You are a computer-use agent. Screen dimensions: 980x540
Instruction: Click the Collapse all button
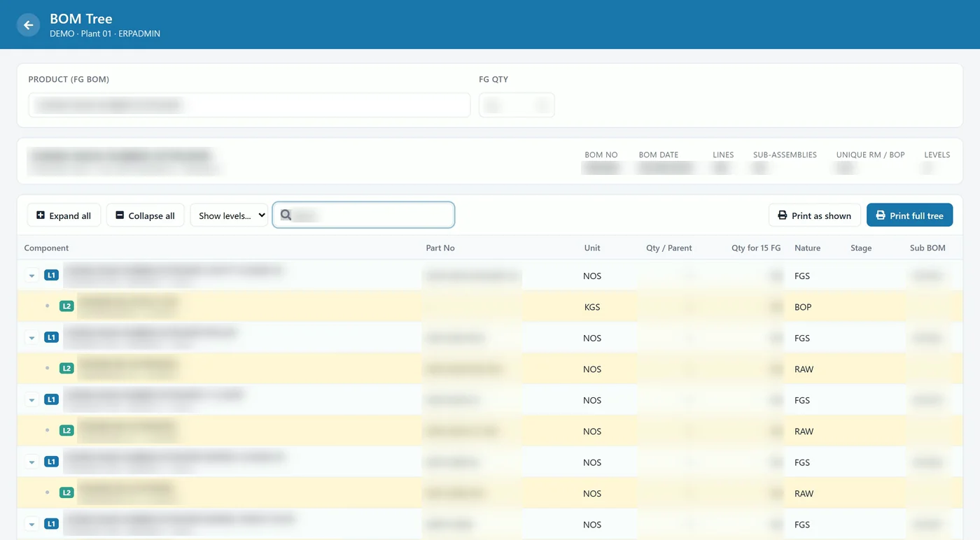(146, 215)
